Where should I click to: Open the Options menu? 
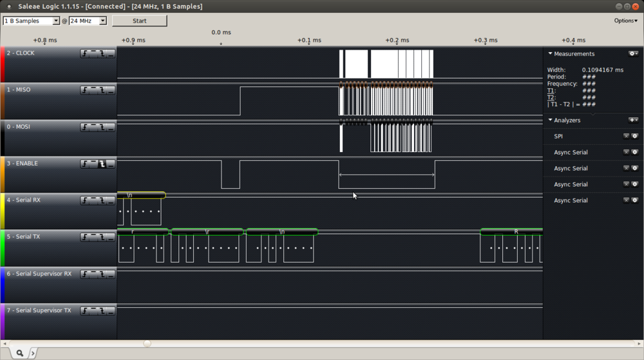(625, 21)
